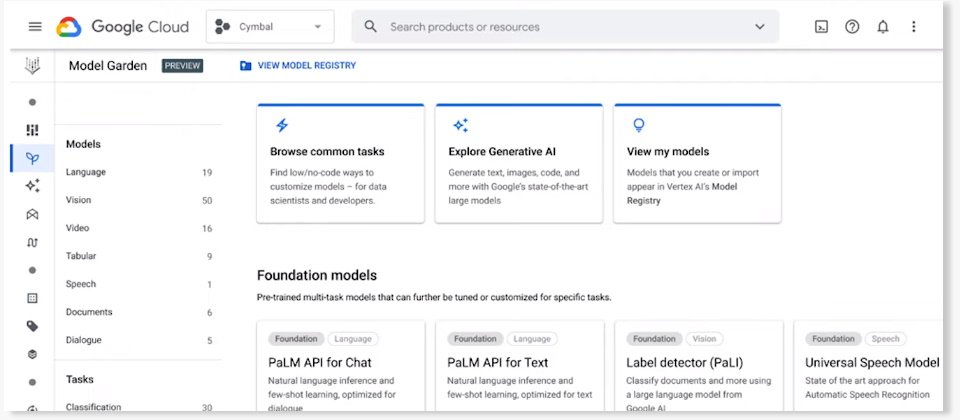Screen dimensions: 960x420
Task: Expand the search bar dropdown arrow
Action: 760,26
